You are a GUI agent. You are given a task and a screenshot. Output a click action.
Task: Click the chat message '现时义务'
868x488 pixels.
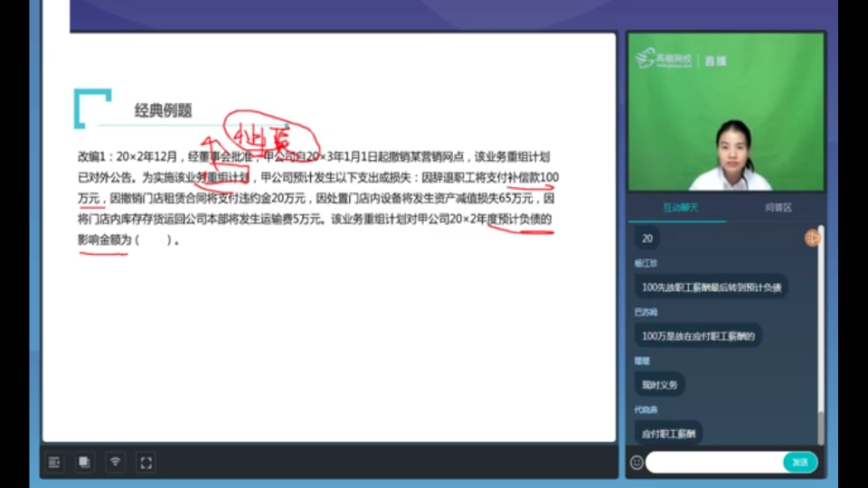(659, 385)
